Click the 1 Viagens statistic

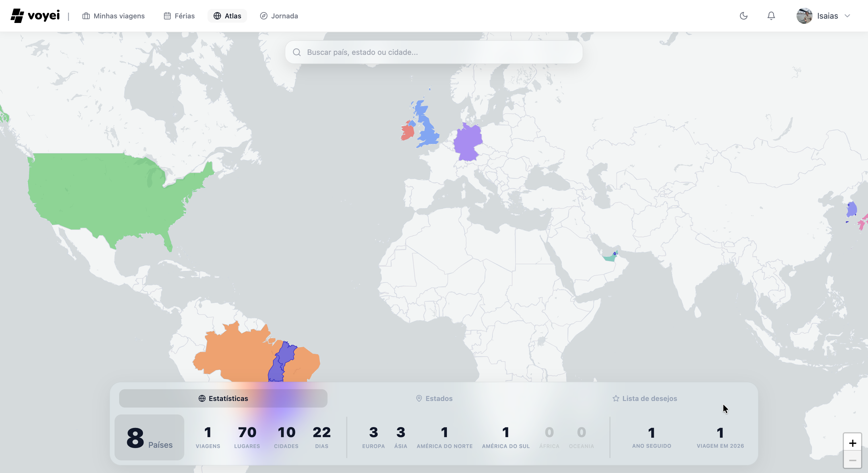pos(208,437)
